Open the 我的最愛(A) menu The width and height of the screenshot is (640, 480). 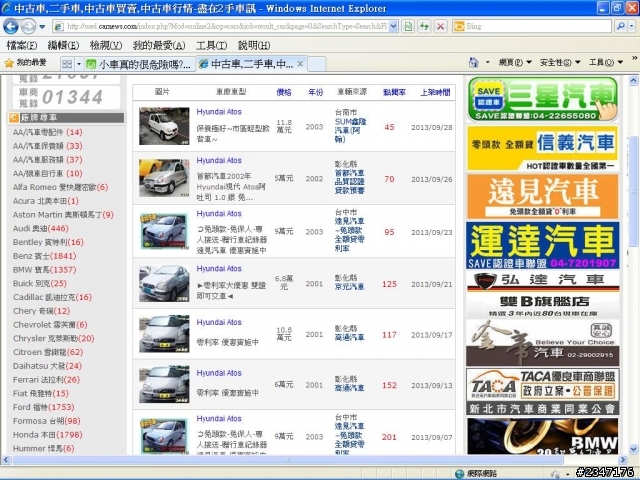[159, 45]
